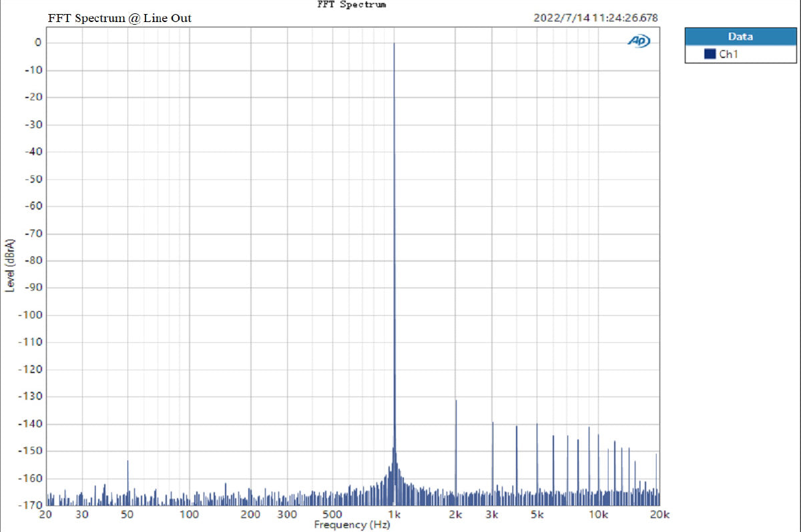801x532 pixels.
Task: Click the 2 kHz second harmonic peak tip
Action: 456,401
